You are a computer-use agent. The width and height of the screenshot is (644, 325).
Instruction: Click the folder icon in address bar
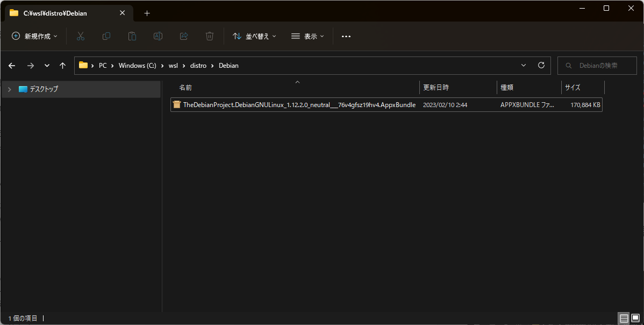click(83, 65)
